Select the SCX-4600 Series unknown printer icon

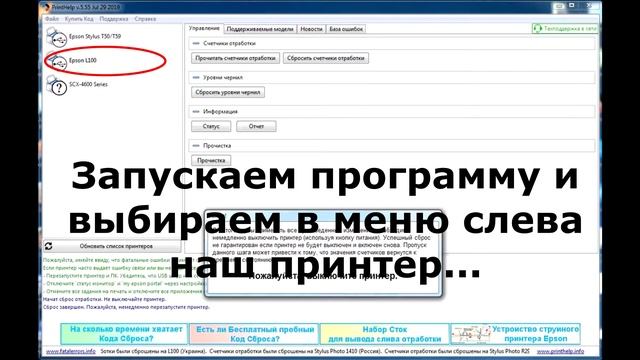[57, 85]
